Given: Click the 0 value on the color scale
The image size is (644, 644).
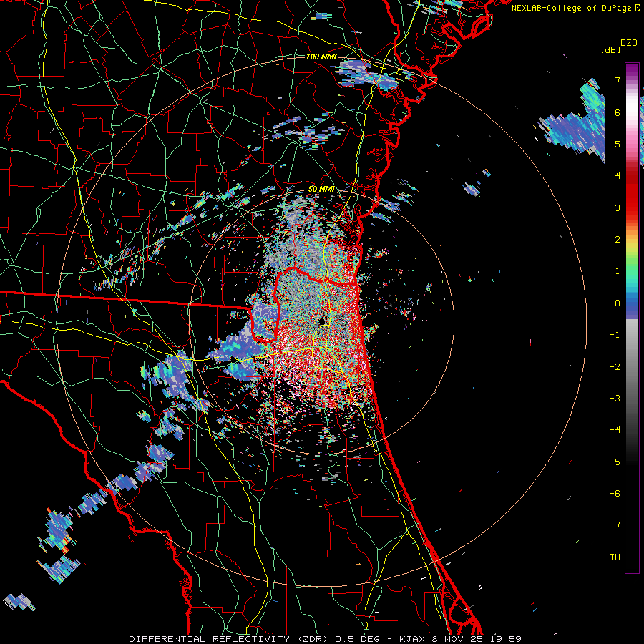Looking at the screenshot, I should pos(618,303).
